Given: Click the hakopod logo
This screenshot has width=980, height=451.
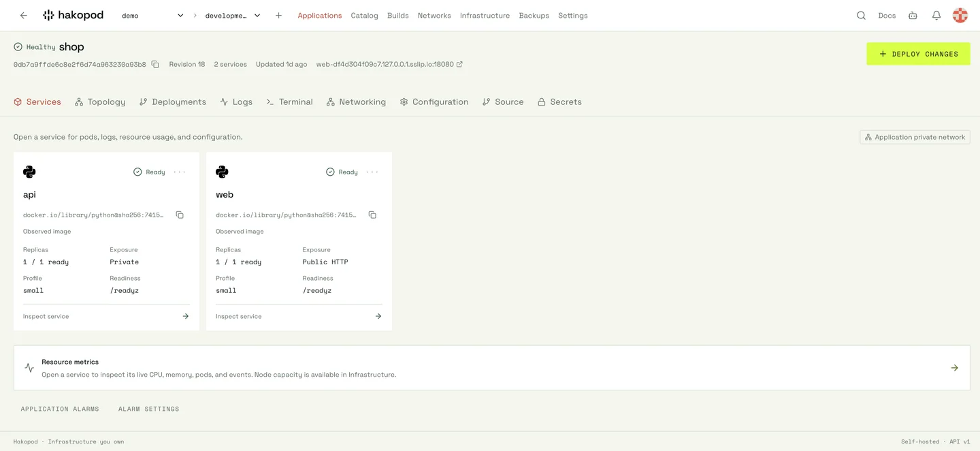Looking at the screenshot, I should point(73,15).
